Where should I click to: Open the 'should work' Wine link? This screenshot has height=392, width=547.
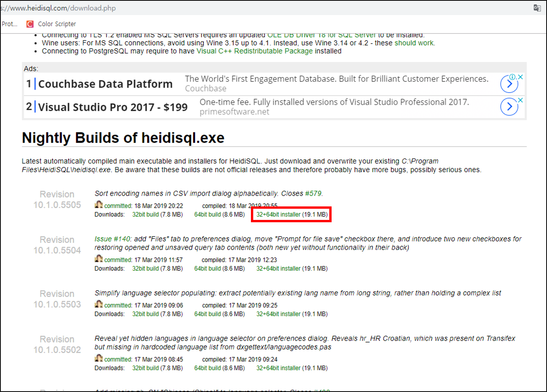point(415,43)
